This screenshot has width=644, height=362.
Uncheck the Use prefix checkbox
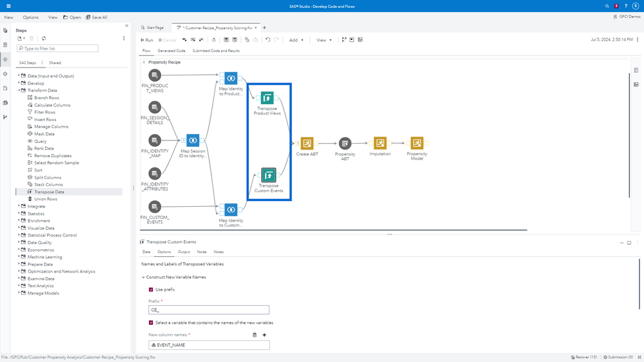pyautogui.click(x=151, y=290)
